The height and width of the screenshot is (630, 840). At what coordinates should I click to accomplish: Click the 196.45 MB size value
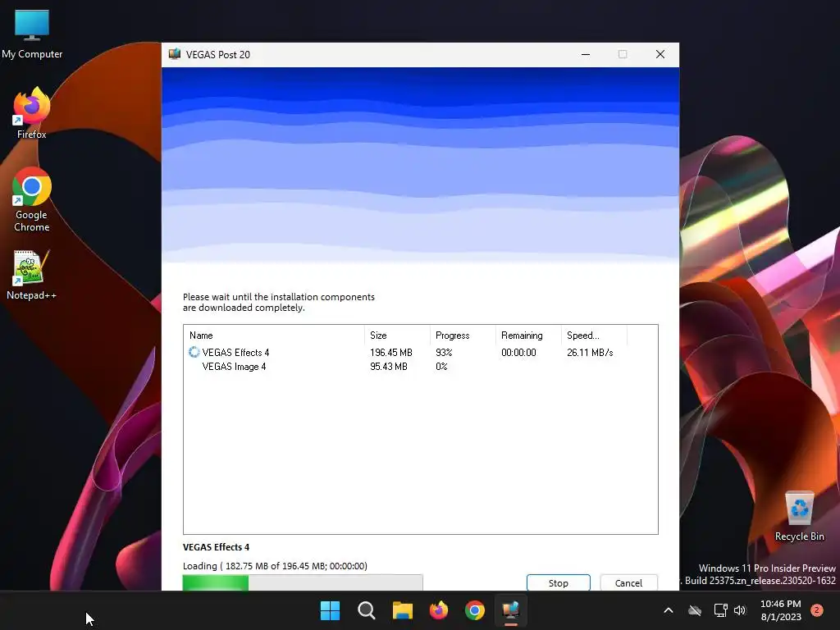(x=391, y=353)
